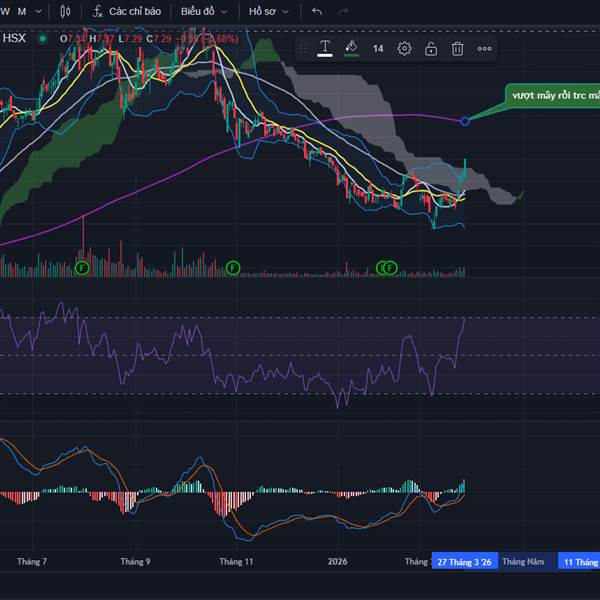Click the Tháng 11 axis label
Viewport: 600px width, 600px height.
[x=236, y=561]
